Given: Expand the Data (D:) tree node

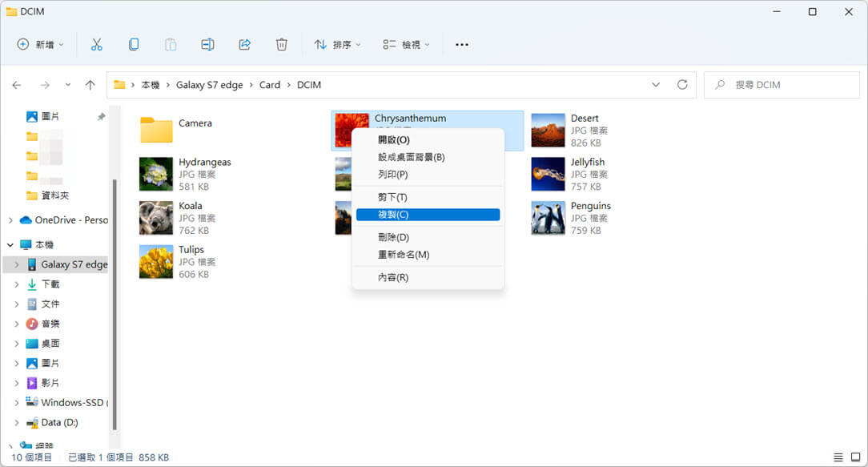Looking at the screenshot, I should pos(17,423).
